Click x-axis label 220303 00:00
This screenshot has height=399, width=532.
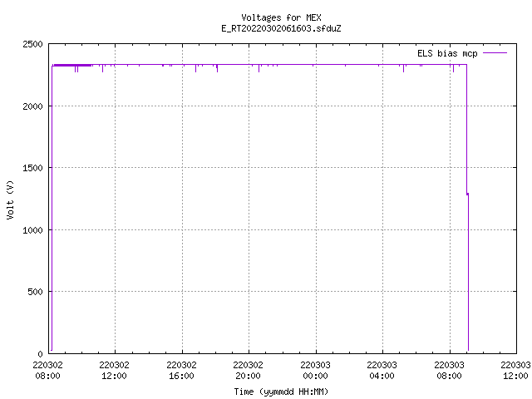coord(315,371)
